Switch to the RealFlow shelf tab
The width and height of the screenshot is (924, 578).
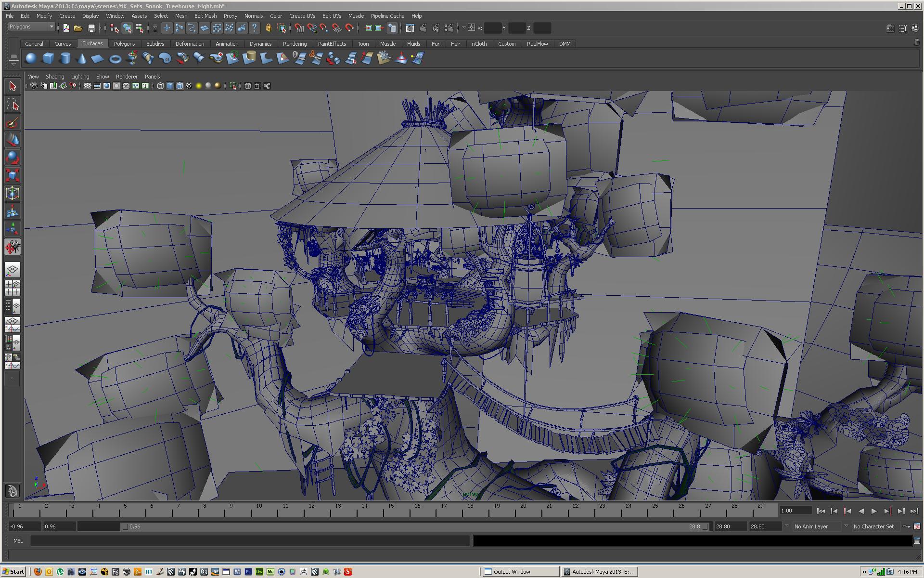(537, 44)
